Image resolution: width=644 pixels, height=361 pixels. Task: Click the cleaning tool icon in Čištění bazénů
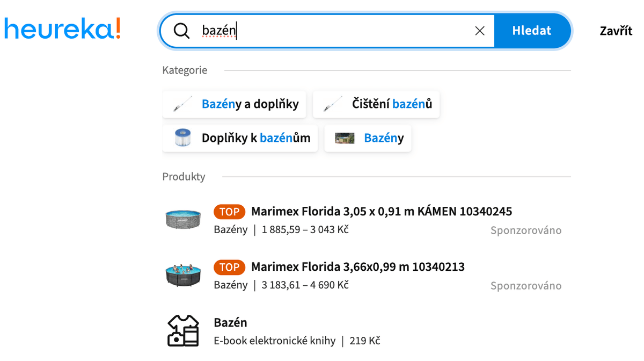coord(333,104)
